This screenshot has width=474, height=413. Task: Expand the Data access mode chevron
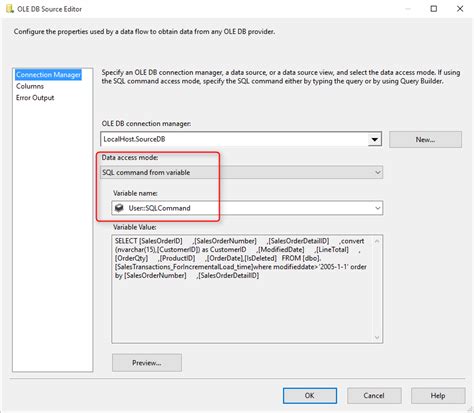coord(378,172)
